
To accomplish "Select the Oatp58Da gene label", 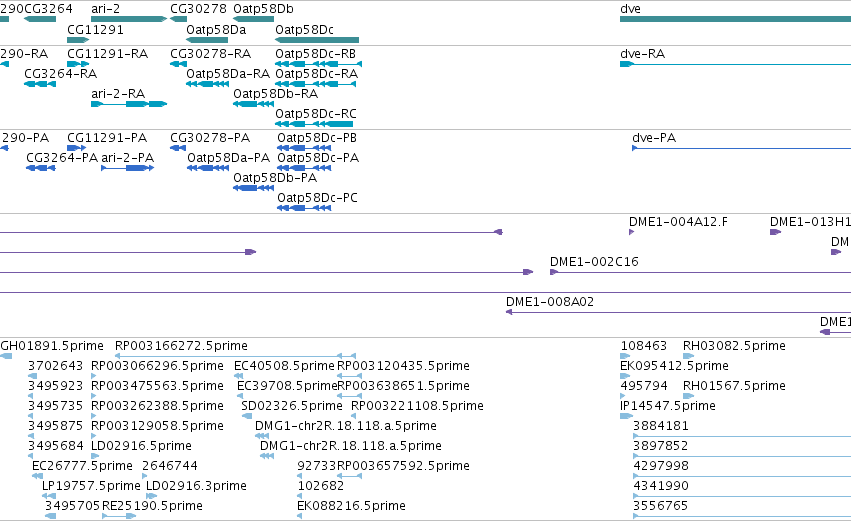I will [216, 29].
